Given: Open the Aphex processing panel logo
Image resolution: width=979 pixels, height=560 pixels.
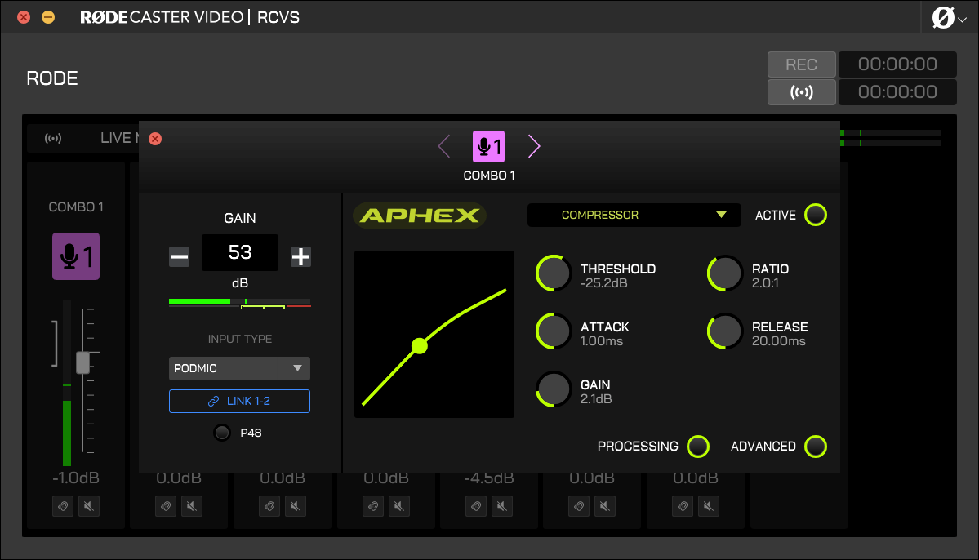Looking at the screenshot, I should coord(419,216).
